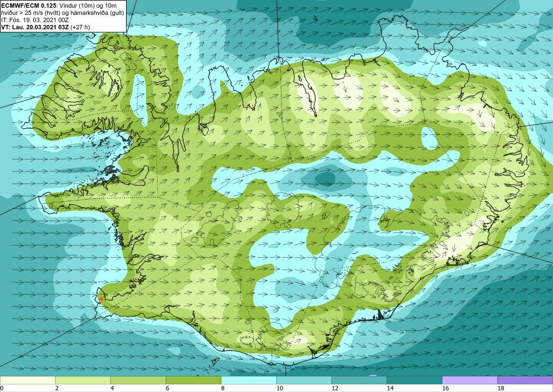Click the teal 12–14 m/s legend swatch

point(359,380)
